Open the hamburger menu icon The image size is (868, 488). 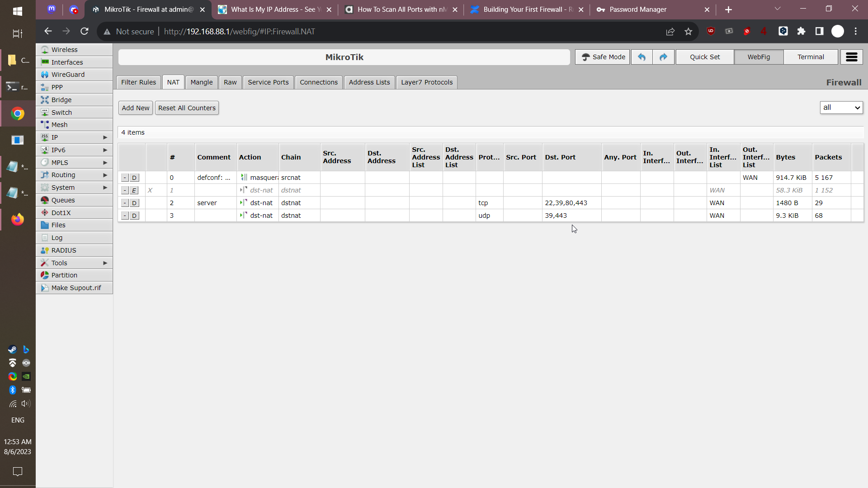852,57
